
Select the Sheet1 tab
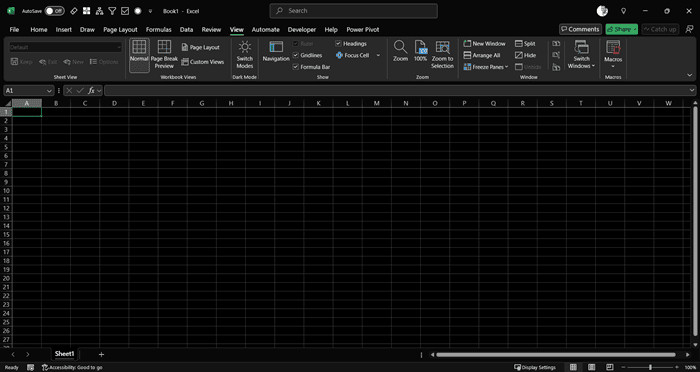[65, 354]
